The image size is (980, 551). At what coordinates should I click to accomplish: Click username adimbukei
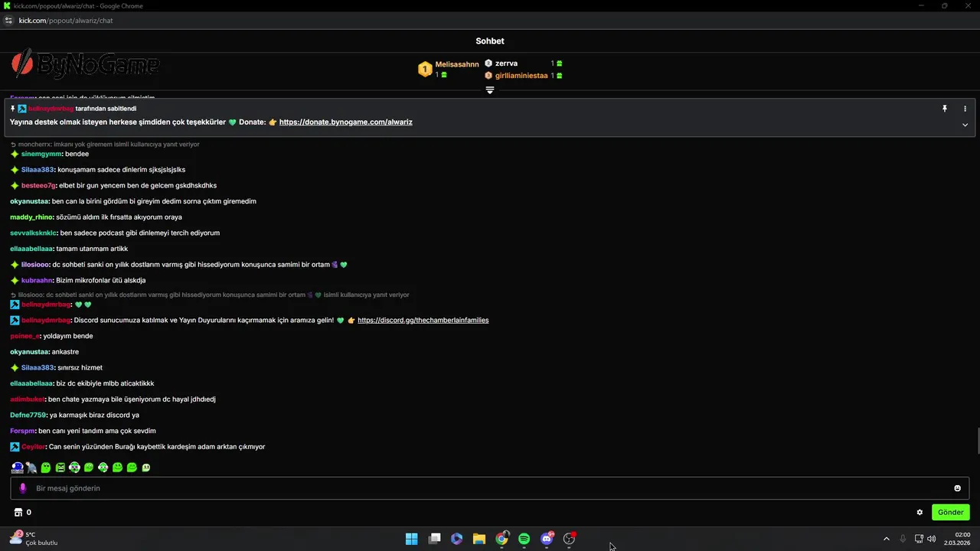pos(28,399)
